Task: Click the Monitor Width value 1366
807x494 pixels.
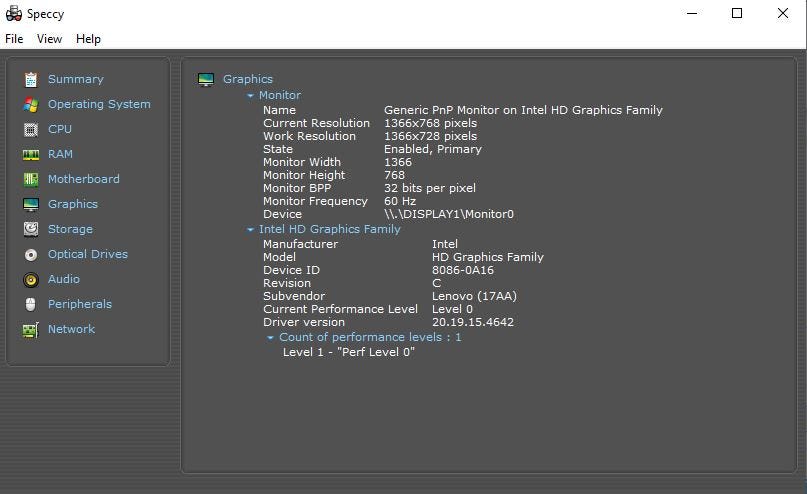Action: click(398, 162)
